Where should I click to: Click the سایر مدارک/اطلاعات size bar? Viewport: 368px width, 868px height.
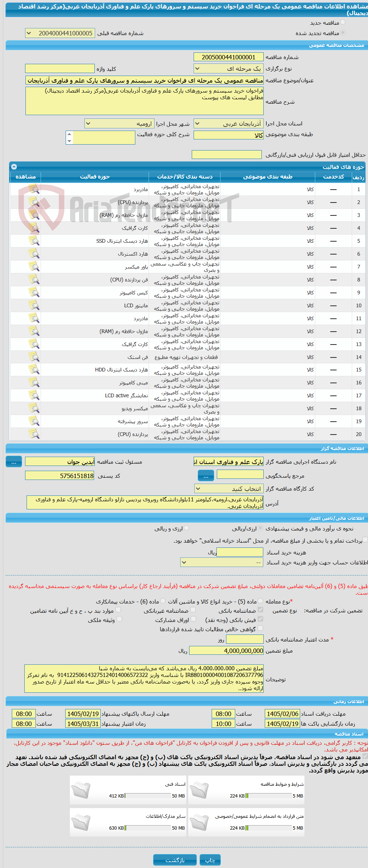click(x=148, y=828)
